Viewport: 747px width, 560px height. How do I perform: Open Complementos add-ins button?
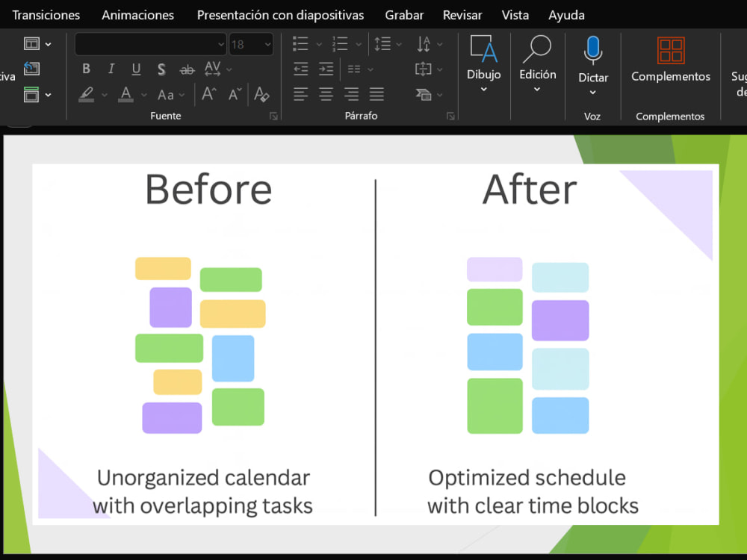[x=671, y=59]
